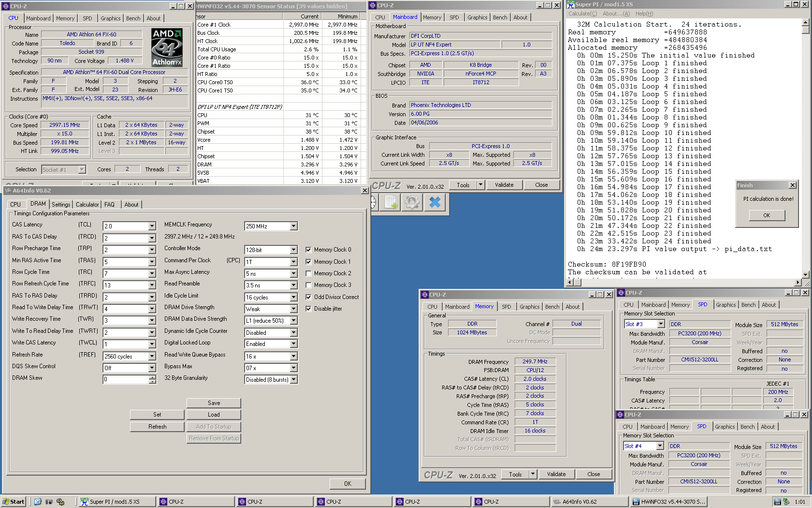This screenshot has width=812, height=508.
Task: Click Set button in A64Info
Action: pyautogui.click(x=157, y=415)
